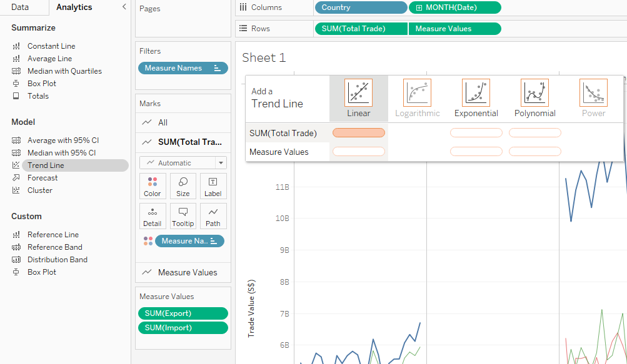Open the Detail mark property
This screenshot has width=627, height=364.
point(153,216)
